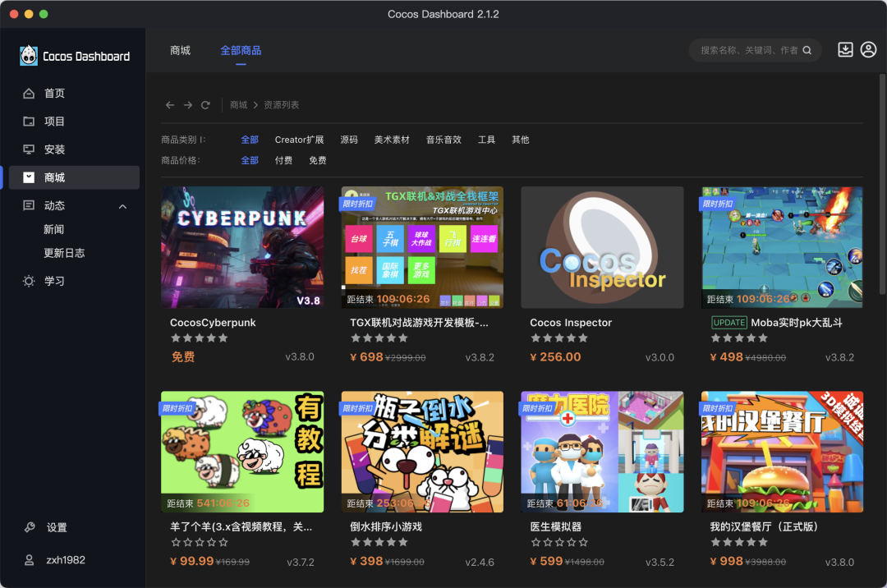887x588 pixels.
Task: Filter category by 工具
Action: click(486, 140)
